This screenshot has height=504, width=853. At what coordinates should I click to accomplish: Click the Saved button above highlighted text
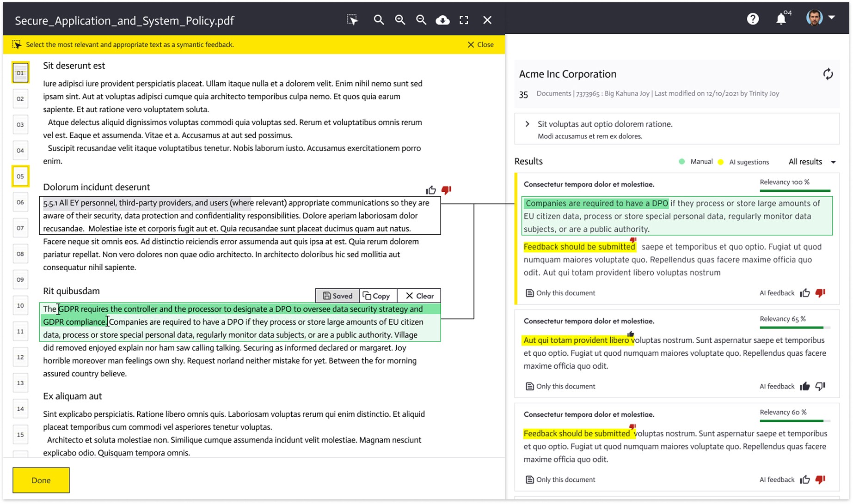338,296
